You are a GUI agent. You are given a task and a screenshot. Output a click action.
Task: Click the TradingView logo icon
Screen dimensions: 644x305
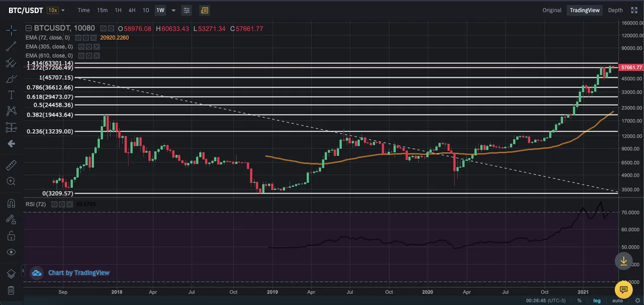tap(36, 273)
